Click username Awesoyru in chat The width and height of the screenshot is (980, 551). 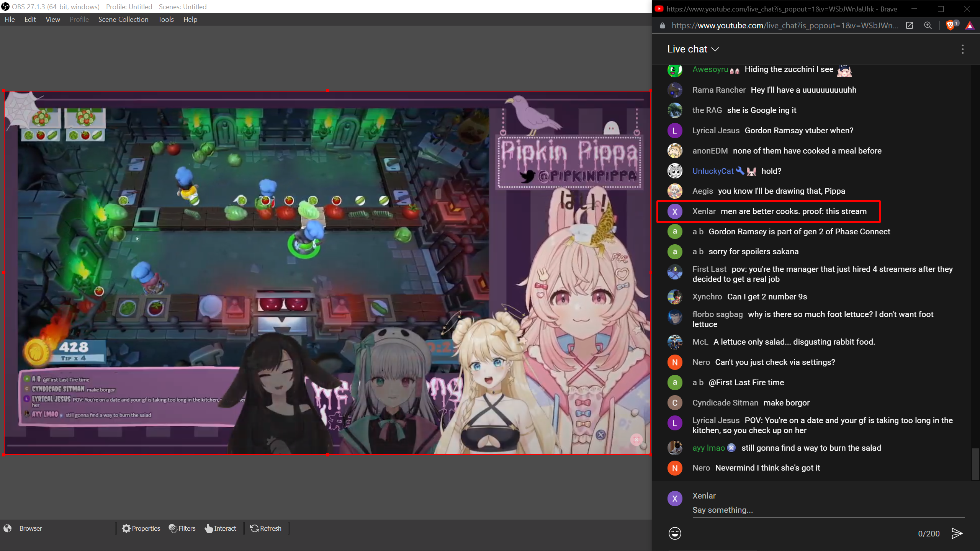click(710, 69)
